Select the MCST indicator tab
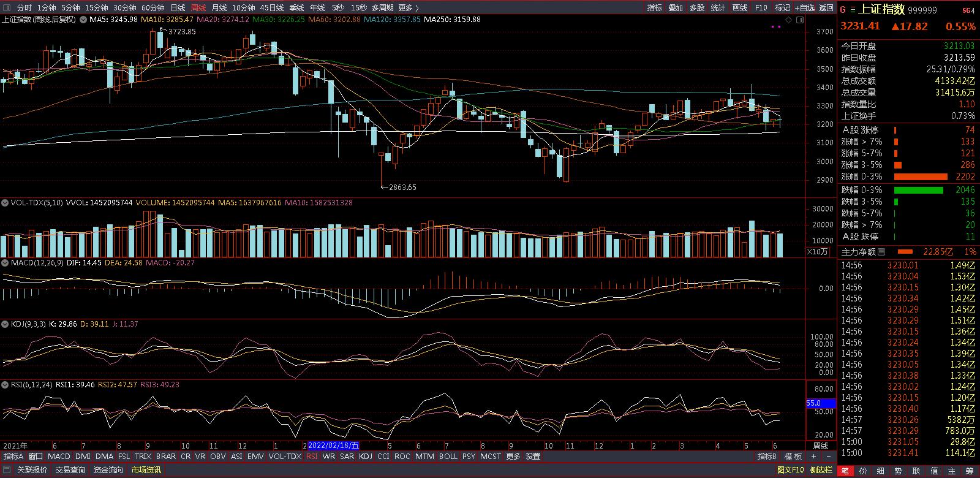The image size is (980, 478). (491, 457)
